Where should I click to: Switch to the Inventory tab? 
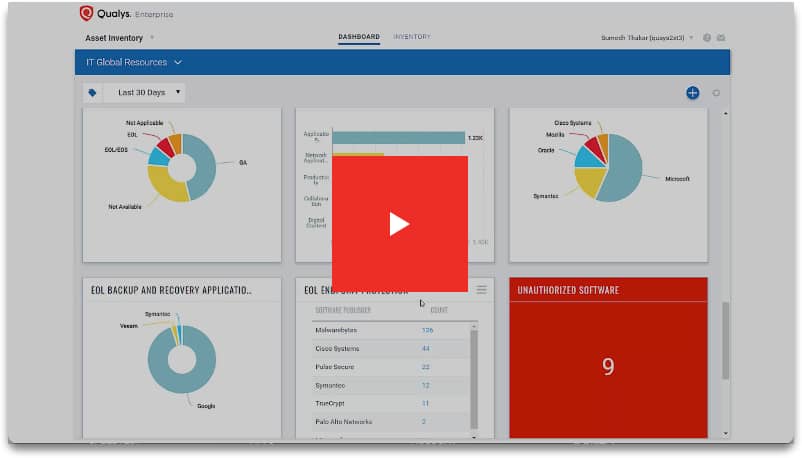tap(412, 37)
